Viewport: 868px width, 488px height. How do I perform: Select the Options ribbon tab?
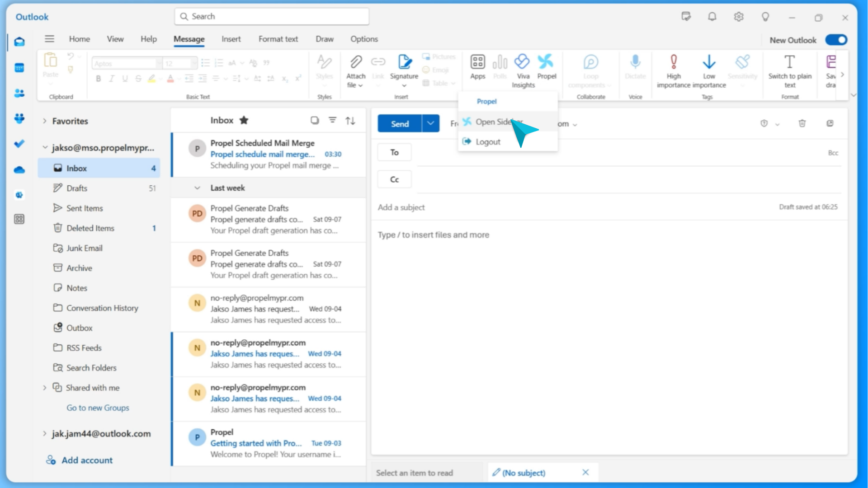coord(364,39)
